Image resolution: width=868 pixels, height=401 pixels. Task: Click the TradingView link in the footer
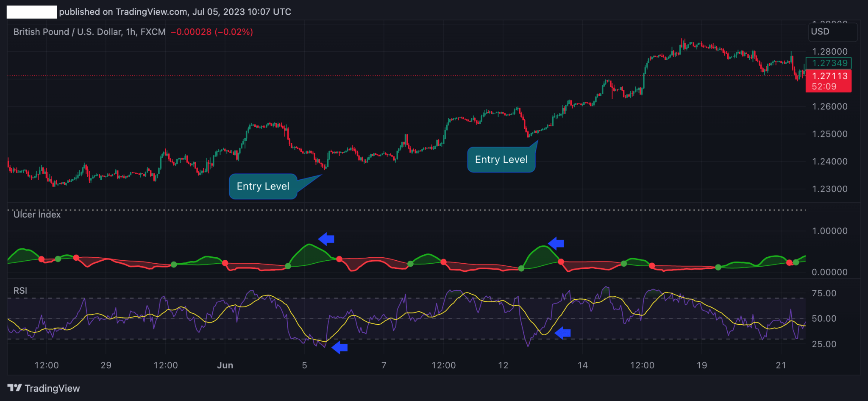click(x=53, y=388)
